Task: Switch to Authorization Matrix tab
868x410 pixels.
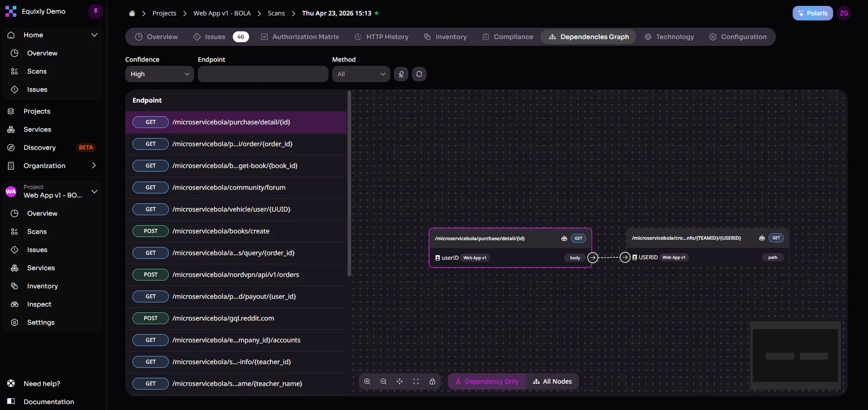Action: click(x=300, y=37)
